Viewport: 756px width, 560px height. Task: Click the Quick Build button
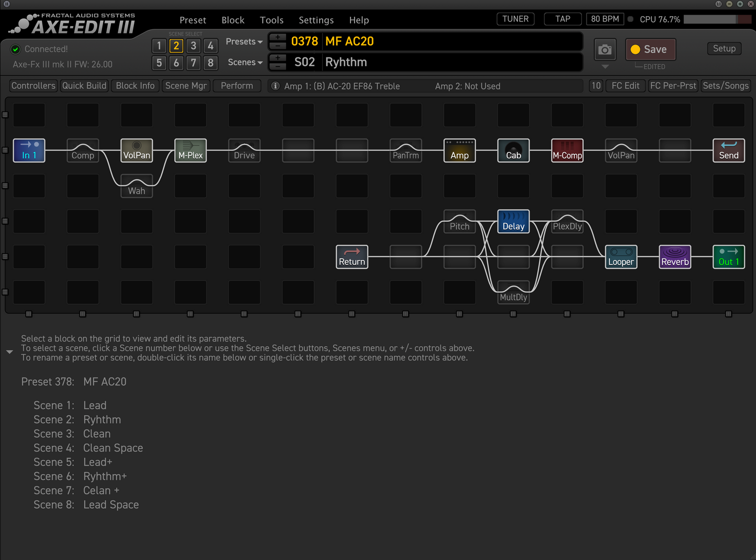(84, 86)
